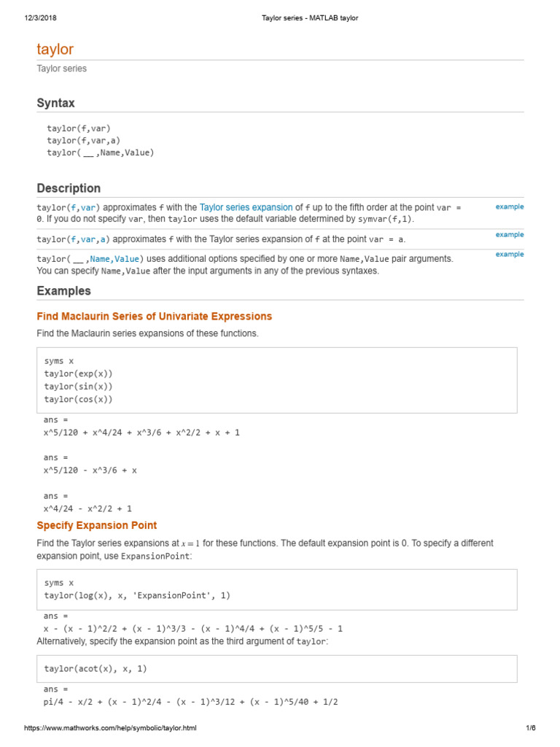Click the blue var link in taylor(f,var)

coord(87,208)
